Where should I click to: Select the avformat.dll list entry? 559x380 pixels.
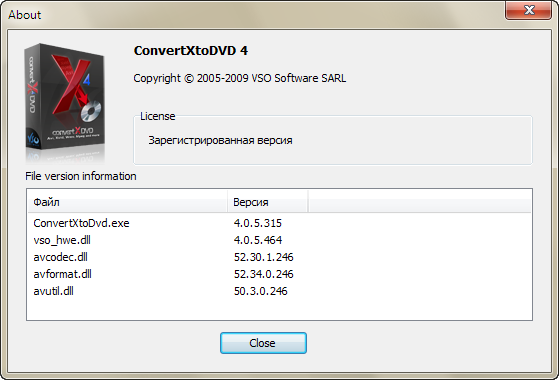pos(62,274)
